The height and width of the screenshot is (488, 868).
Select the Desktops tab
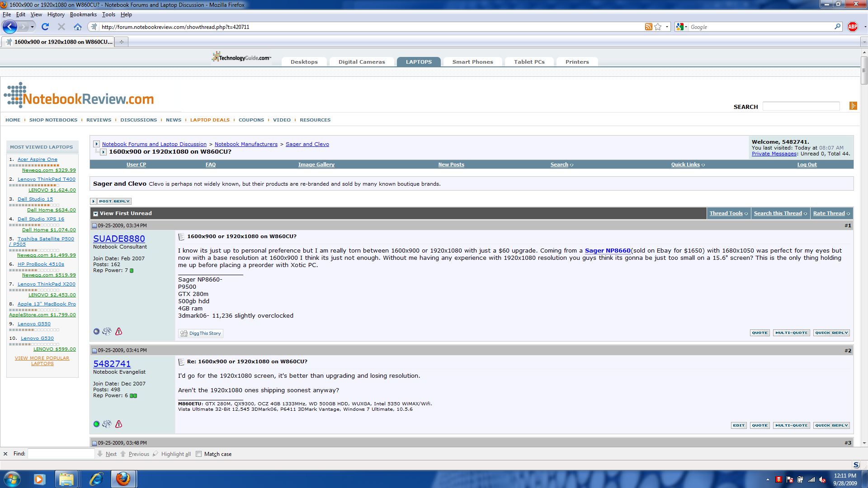304,62
